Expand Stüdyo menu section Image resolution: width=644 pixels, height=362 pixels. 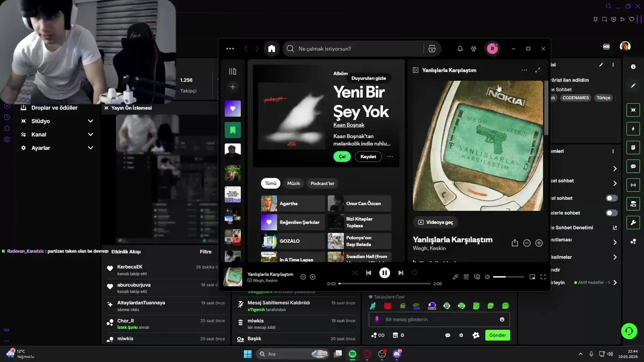tap(91, 121)
